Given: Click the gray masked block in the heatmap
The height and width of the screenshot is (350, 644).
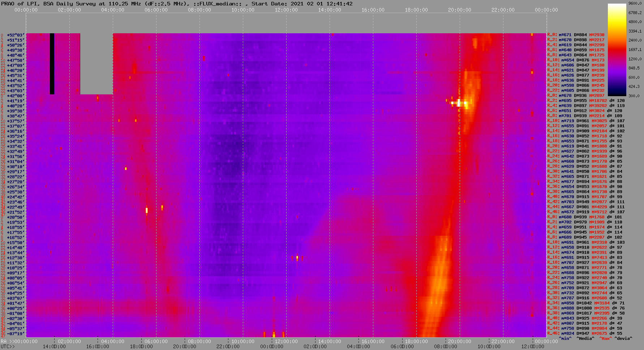Looking at the screenshot, I should (96, 64).
